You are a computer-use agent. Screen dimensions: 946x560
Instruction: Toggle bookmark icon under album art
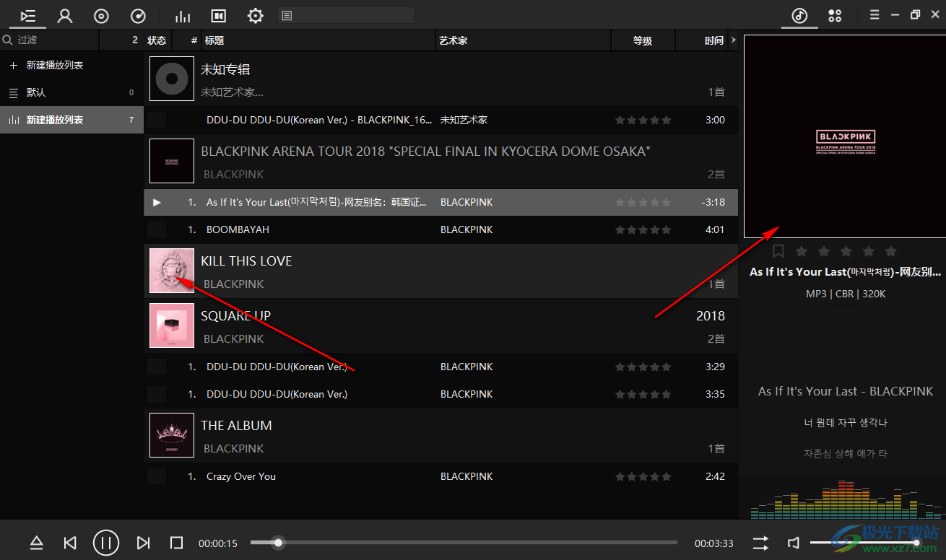coord(778,251)
